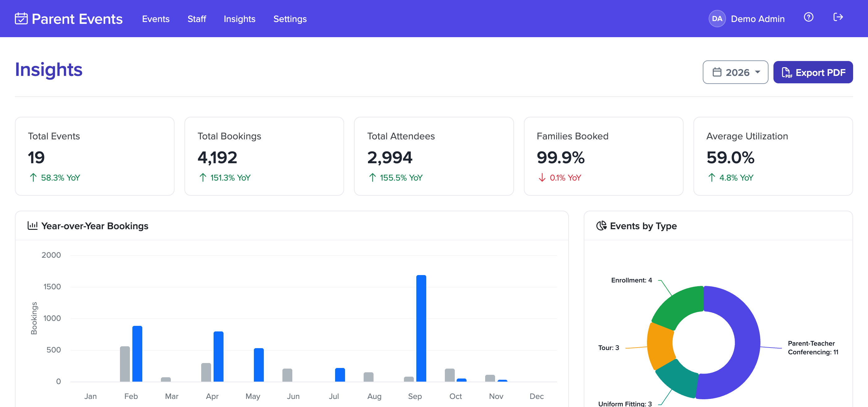Click the blue April bar
The width and height of the screenshot is (868, 407).
coord(218,357)
